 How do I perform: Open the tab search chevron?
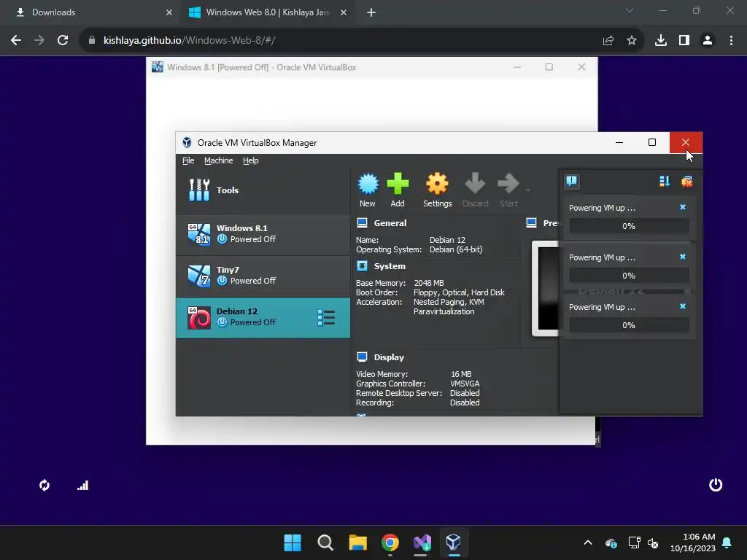630,10
